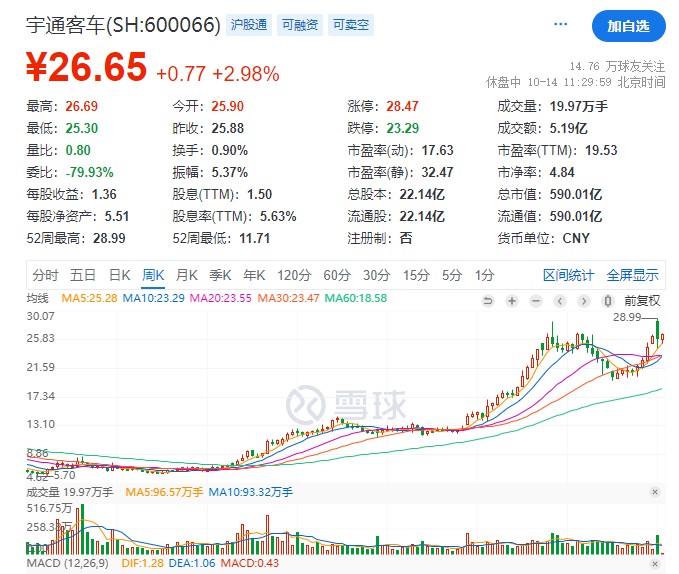Viewport: 679px width, 574px height.
Task: Click the MA5:25.28 moving average label
Action: tap(89, 298)
